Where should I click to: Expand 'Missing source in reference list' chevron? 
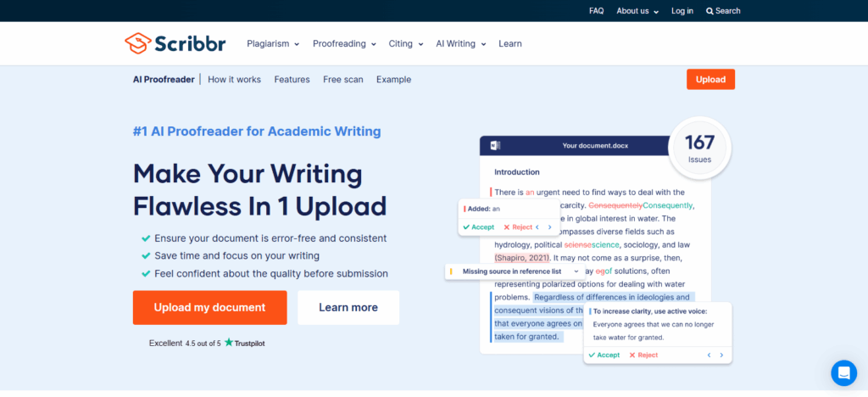(576, 271)
